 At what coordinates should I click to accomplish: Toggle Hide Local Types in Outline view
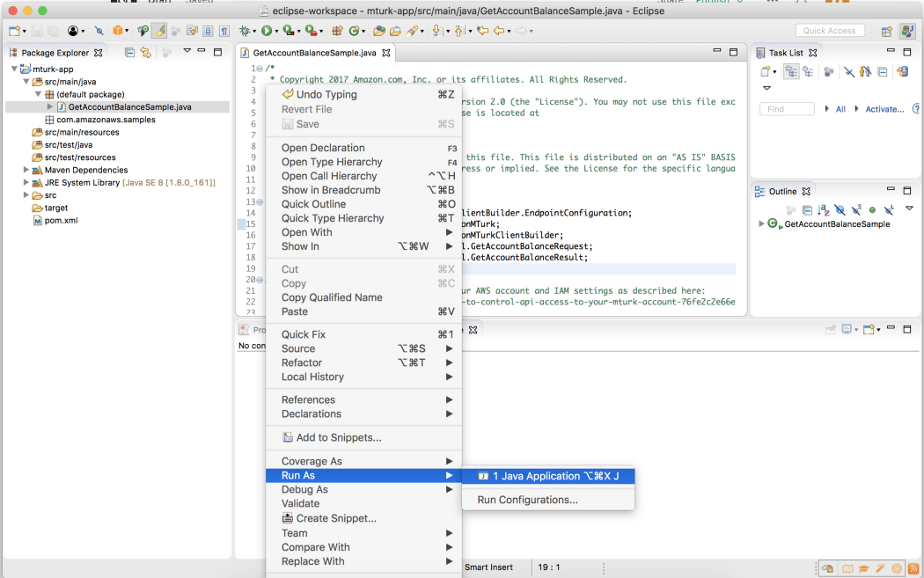(889, 209)
